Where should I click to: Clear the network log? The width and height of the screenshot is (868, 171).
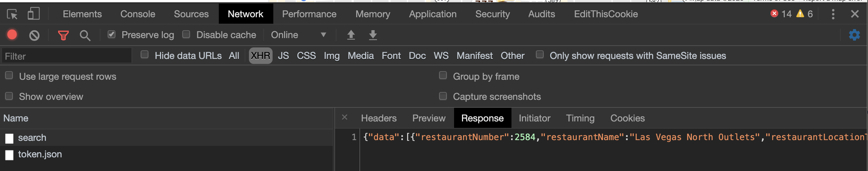click(34, 35)
